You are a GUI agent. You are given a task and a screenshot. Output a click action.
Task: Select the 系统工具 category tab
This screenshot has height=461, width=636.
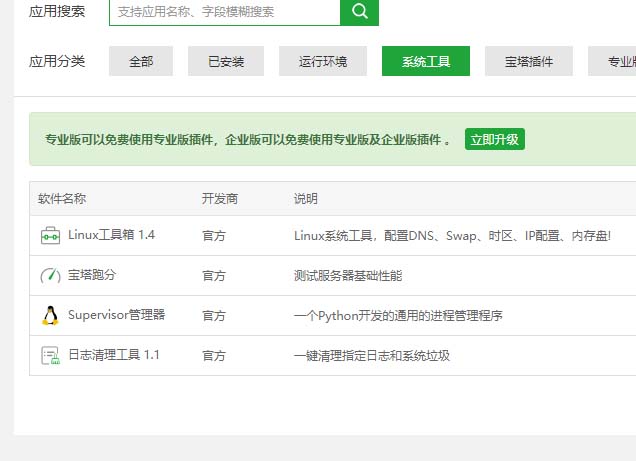426,61
